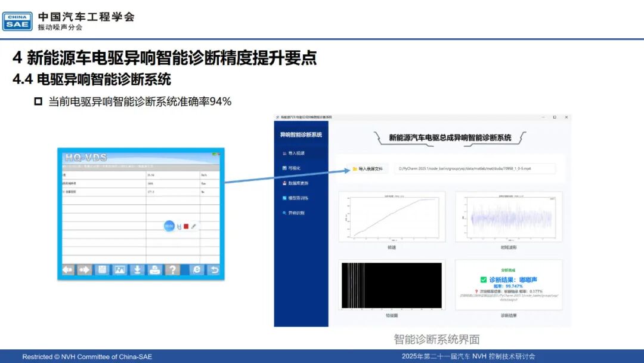
Task: Pause the recording from the floating recorder bar
Action: (x=179, y=226)
